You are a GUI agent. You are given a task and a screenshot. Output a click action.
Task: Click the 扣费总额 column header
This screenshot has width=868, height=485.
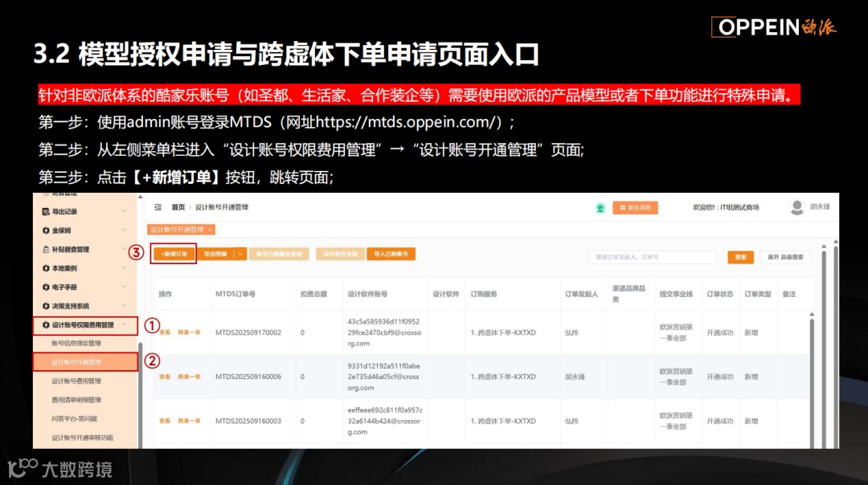(x=313, y=294)
